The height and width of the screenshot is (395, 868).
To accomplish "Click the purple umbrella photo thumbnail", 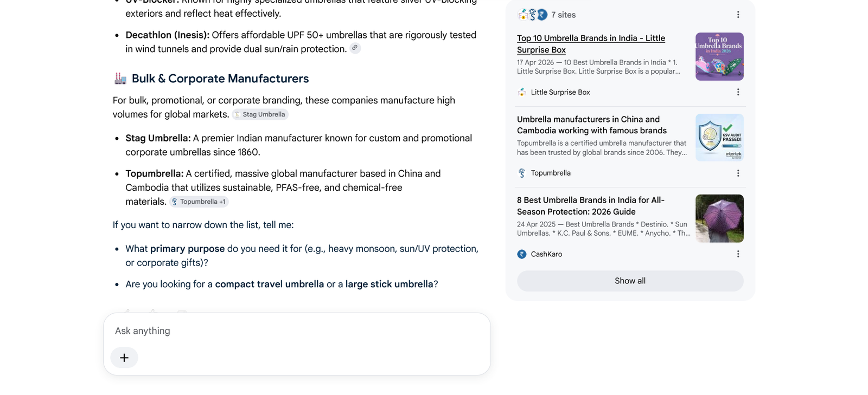I will click(719, 218).
